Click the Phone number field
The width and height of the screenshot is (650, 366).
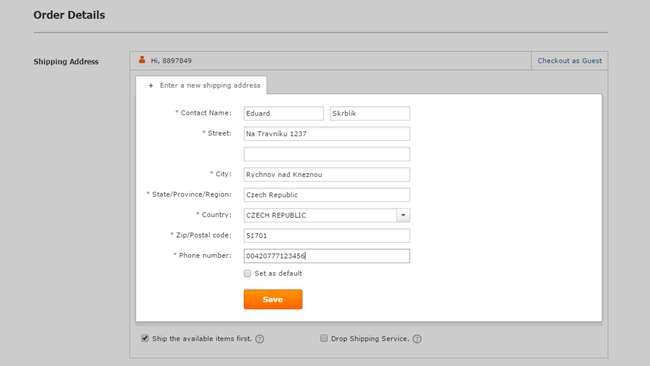[x=327, y=256]
